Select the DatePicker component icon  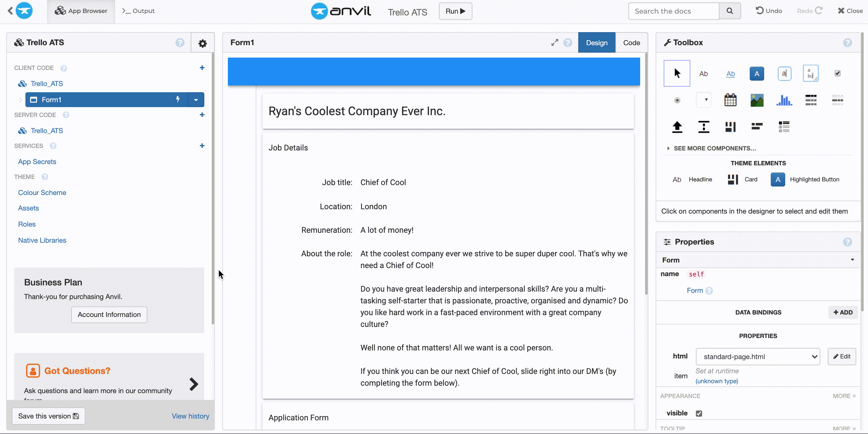tap(730, 100)
